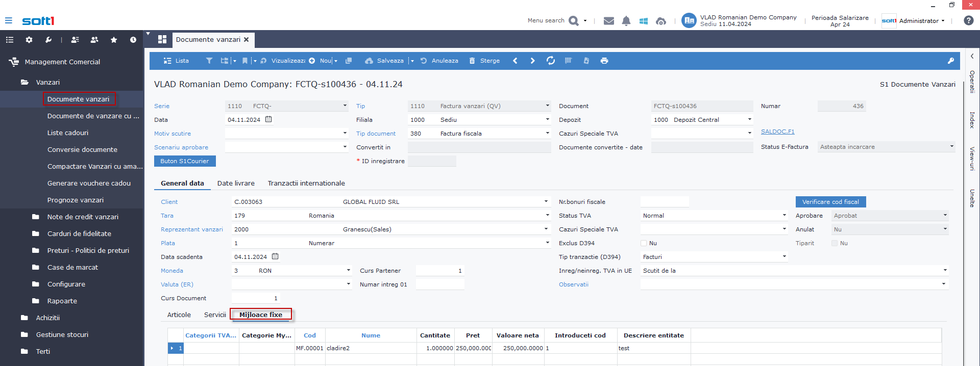Open the Tip tranzactie (D394) dropdown
The height and width of the screenshot is (366, 980).
[x=785, y=256]
